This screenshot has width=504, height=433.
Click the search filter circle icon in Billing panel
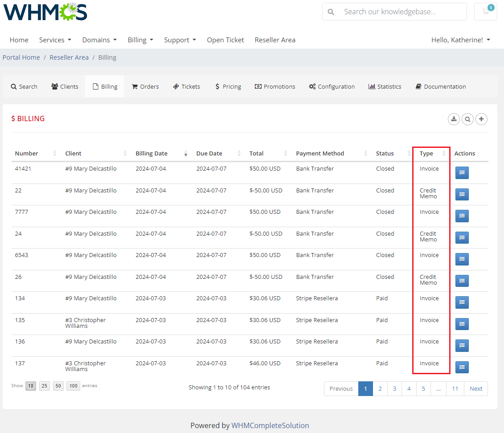click(467, 119)
